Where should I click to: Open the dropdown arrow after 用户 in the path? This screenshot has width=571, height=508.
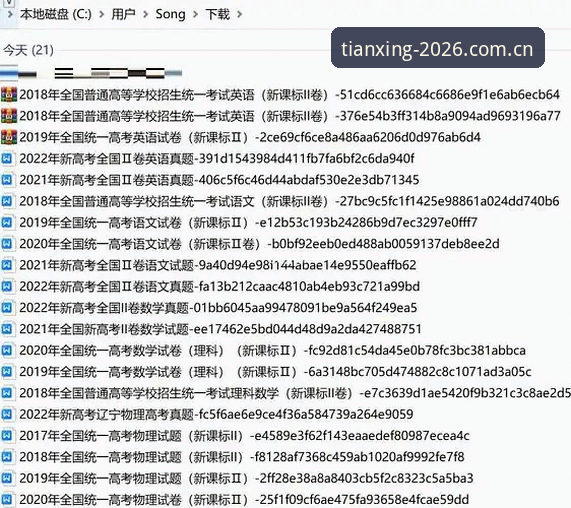point(146,15)
